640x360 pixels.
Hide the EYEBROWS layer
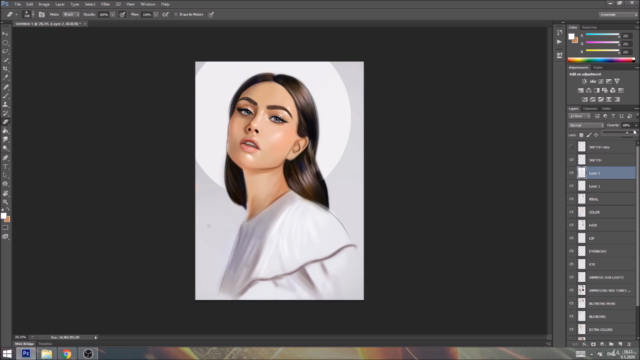coord(571,251)
